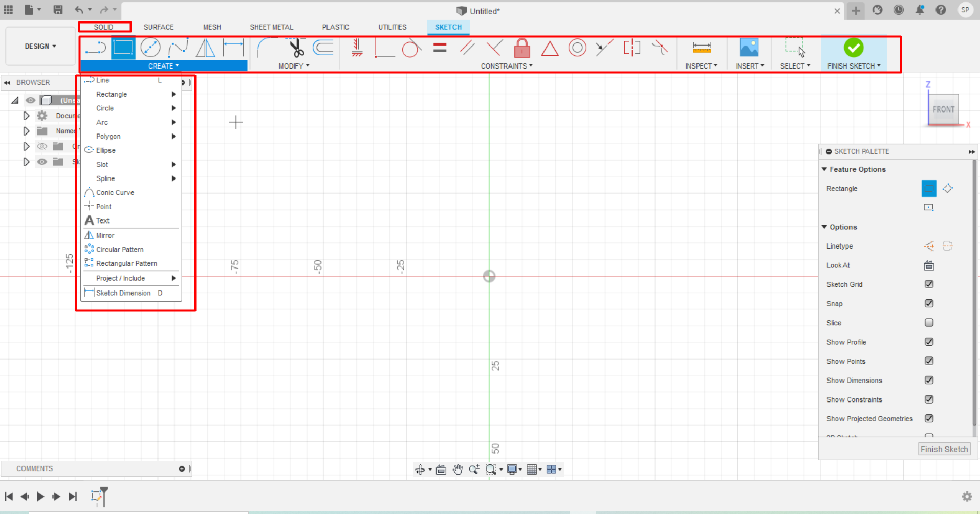Viewport: 980px width, 514px height.
Task: Click the Insert Image icon
Action: click(x=749, y=48)
